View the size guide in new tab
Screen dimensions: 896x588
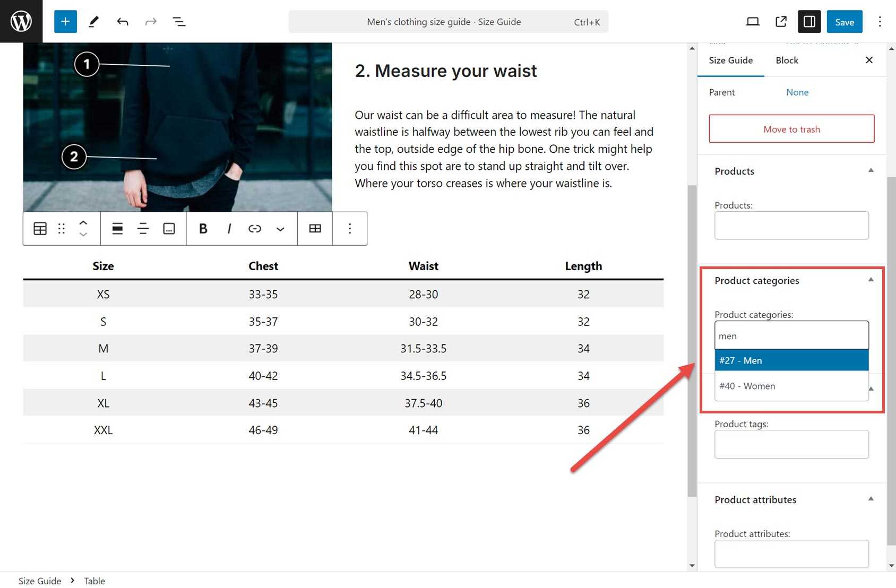pos(781,21)
